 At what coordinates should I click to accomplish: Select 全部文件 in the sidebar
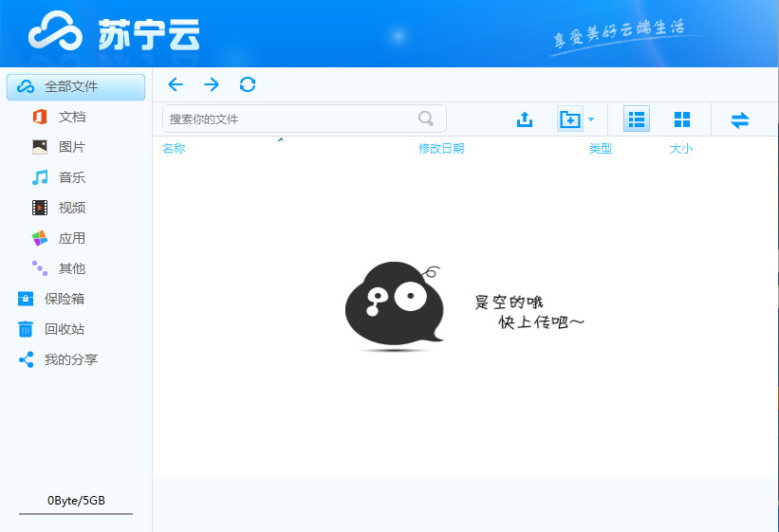pos(76,87)
